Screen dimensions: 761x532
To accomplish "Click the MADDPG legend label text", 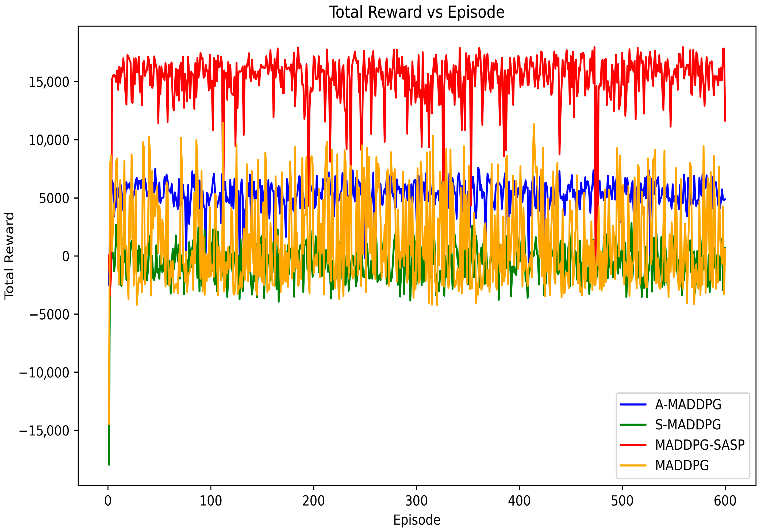I will [682, 465].
